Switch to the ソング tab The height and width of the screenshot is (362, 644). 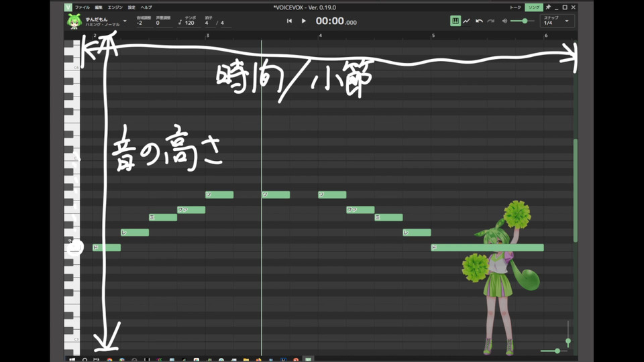point(533,7)
